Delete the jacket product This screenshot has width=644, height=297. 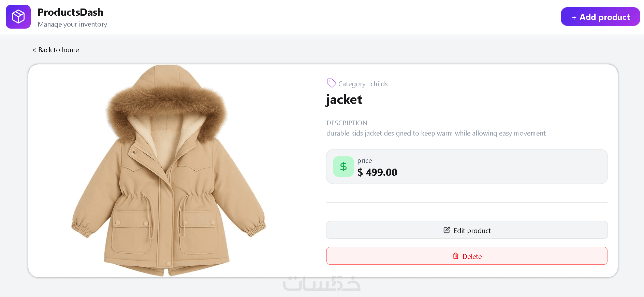tap(467, 256)
